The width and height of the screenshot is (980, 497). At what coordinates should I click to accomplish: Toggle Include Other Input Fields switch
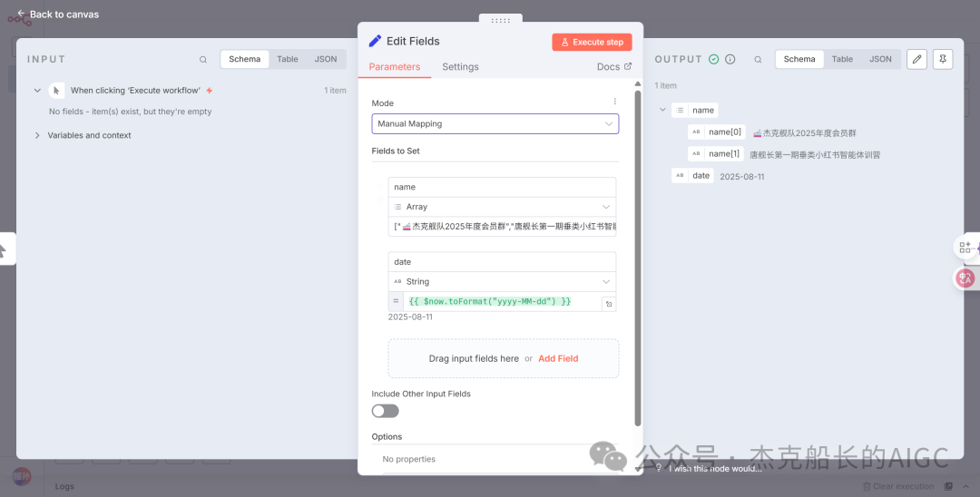tap(385, 411)
